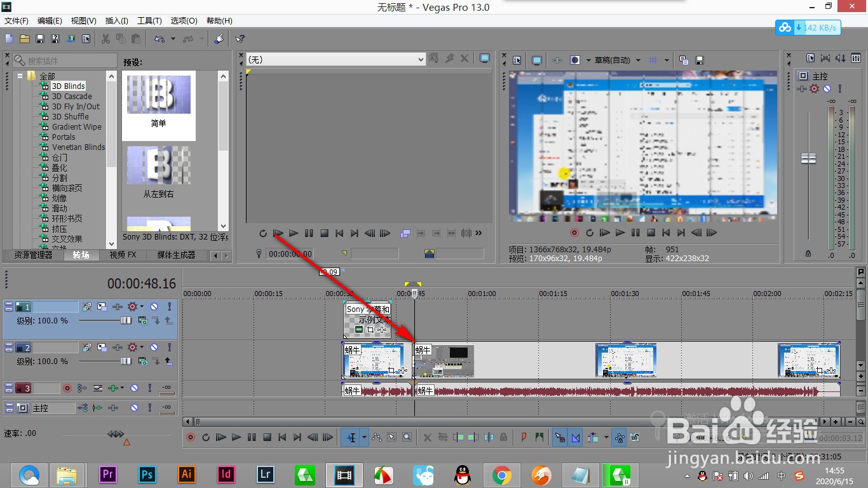Pause playback in video preview transport
This screenshot has width=868, height=488.
(635, 233)
